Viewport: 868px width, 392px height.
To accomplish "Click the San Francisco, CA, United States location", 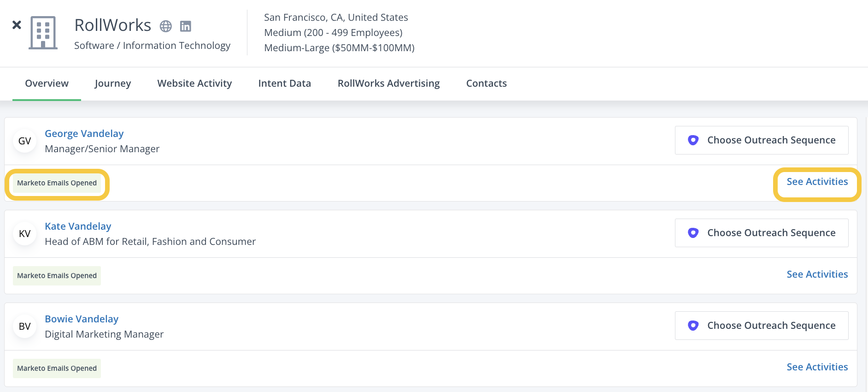I will tap(336, 18).
